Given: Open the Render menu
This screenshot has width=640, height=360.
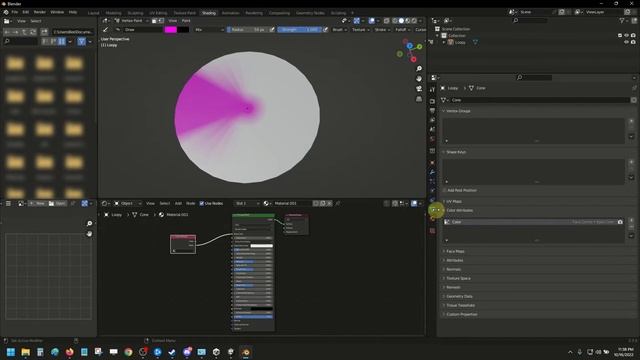Looking at the screenshot, I should point(40,12).
